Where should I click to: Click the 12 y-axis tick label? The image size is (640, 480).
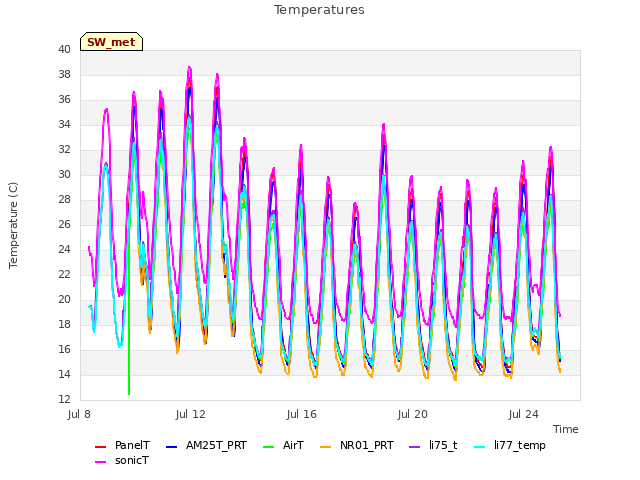[64, 399]
